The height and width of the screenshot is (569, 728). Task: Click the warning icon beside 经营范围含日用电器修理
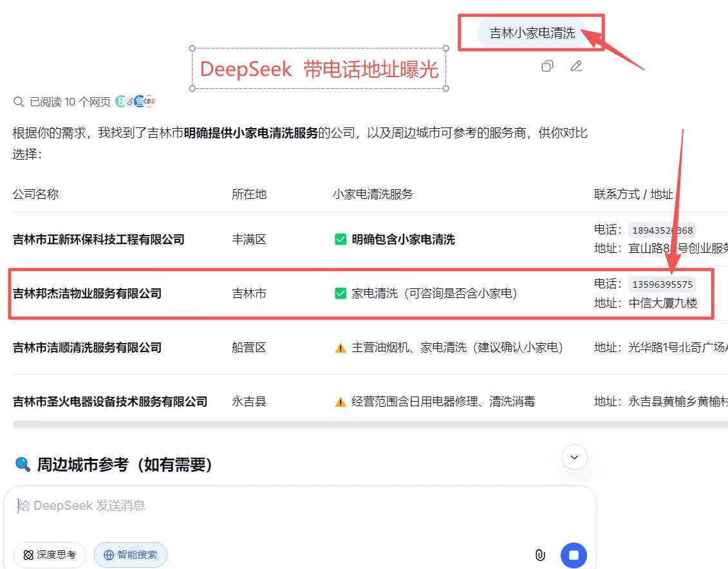(x=341, y=402)
